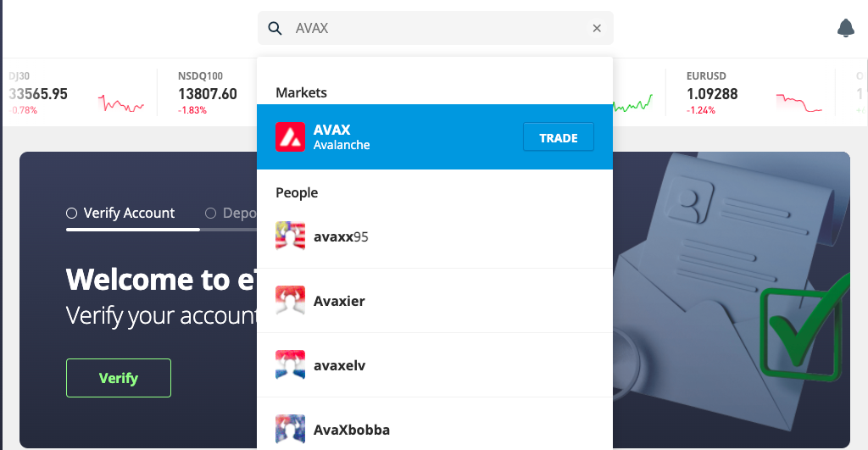Select the AVAX Avalanche market result
This screenshot has width=868, height=450.
(435, 136)
